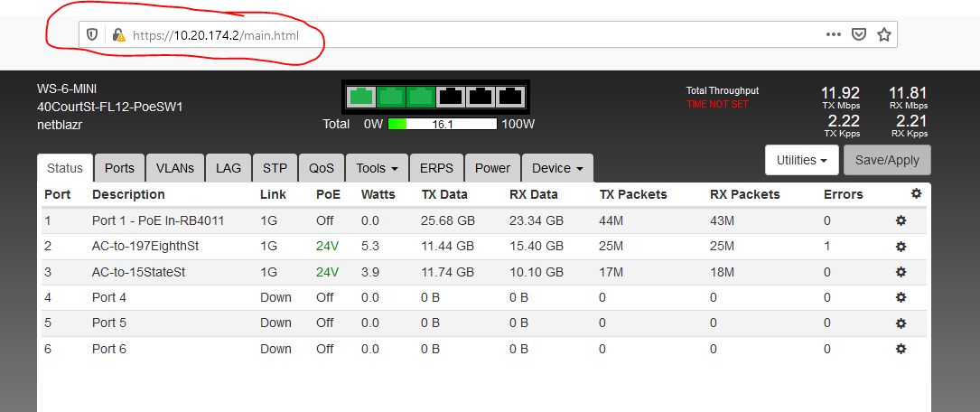
Task: Click gear icon in table header
Action: click(x=916, y=194)
